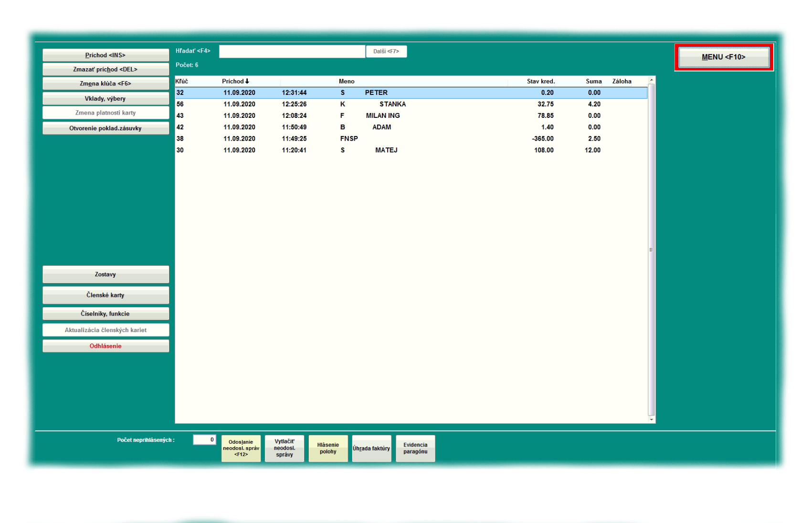Viewport: 812px width, 523px height.
Task: Click Vytlačiť neodosl. správy button
Action: click(285, 449)
